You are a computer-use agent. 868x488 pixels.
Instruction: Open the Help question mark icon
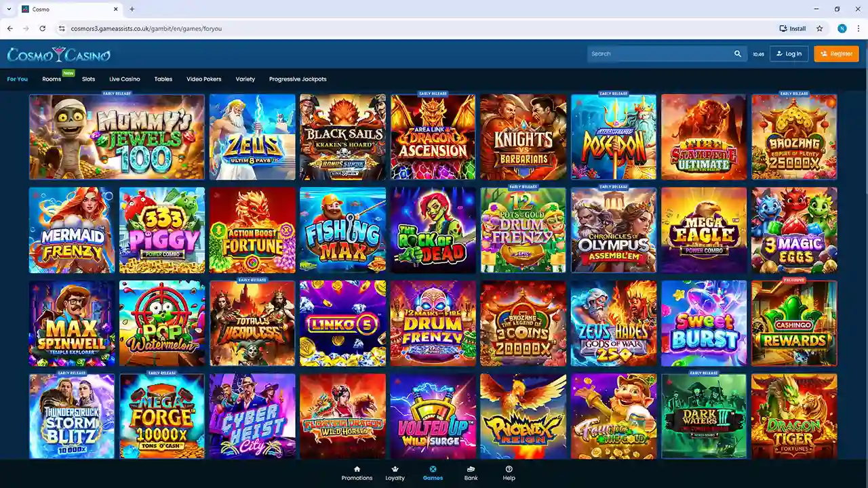click(509, 469)
